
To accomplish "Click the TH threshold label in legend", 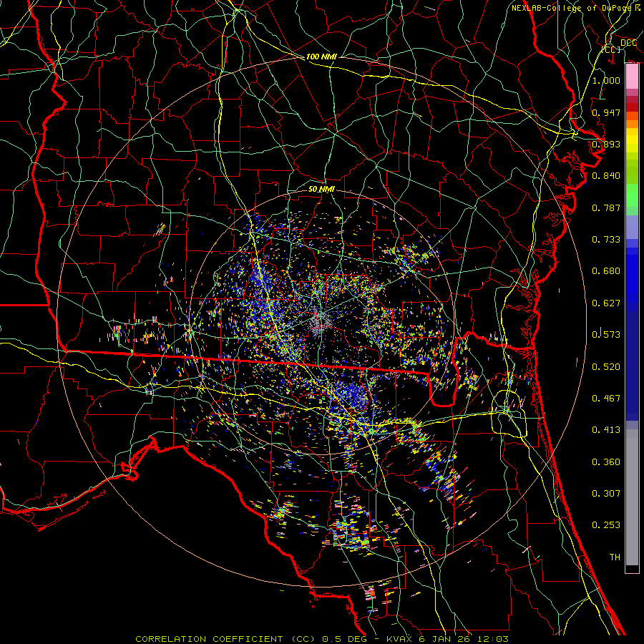I will [615, 557].
